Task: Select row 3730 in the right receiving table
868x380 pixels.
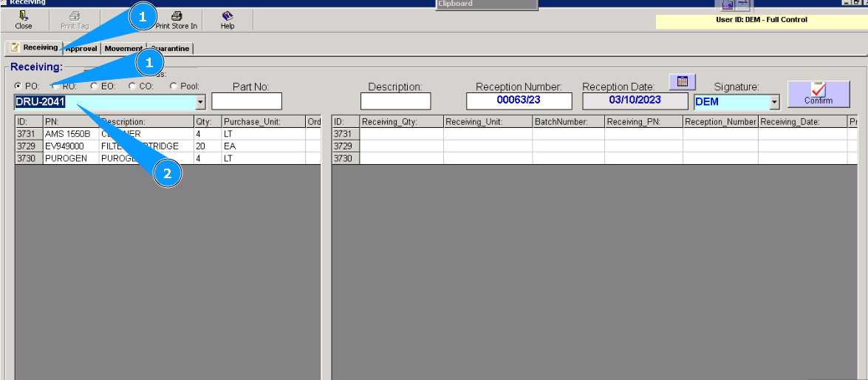Action: click(346, 158)
